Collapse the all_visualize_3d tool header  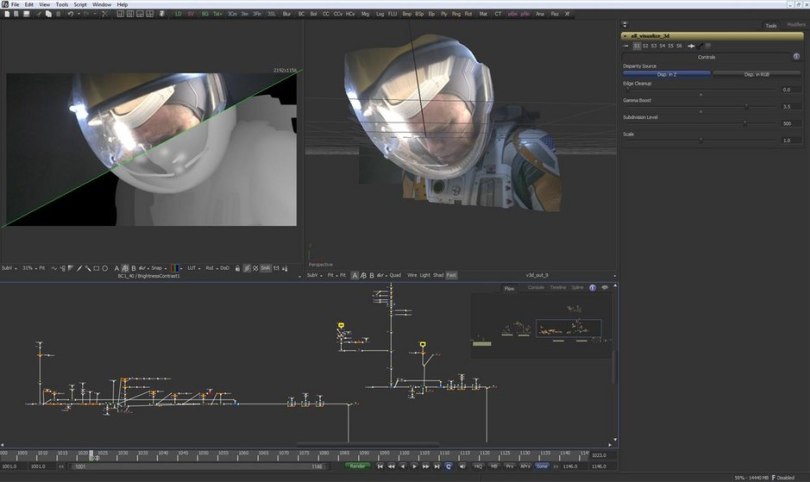712,36
